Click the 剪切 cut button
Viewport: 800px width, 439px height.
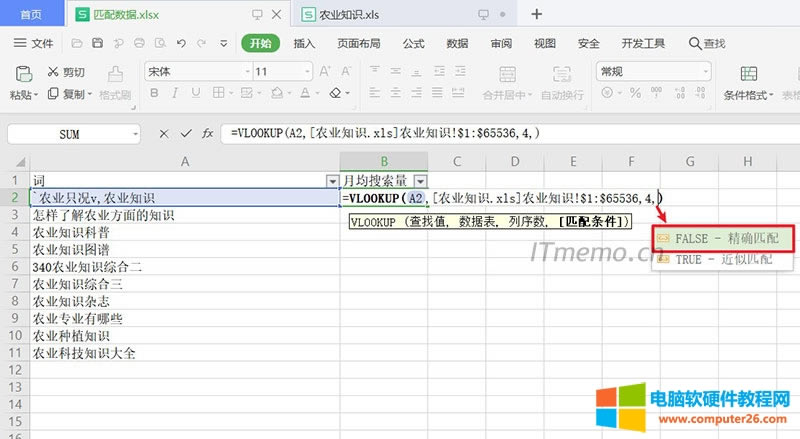(x=66, y=72)
